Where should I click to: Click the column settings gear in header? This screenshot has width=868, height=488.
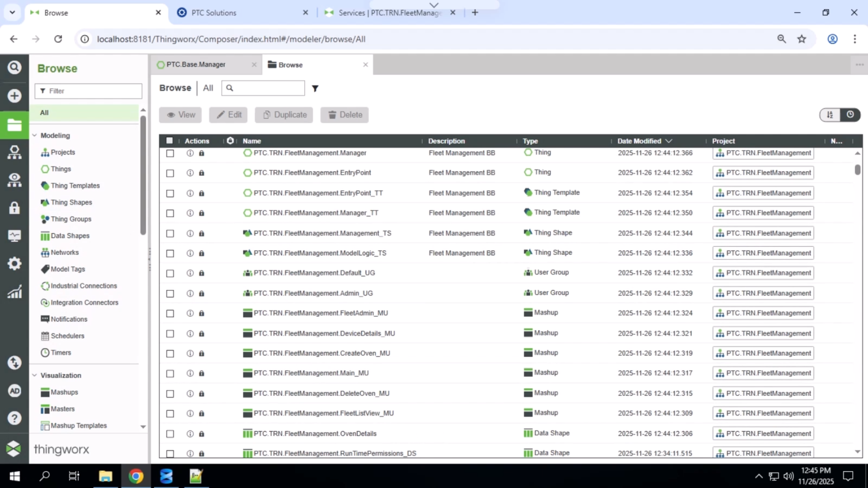click(x=230, y=141)
